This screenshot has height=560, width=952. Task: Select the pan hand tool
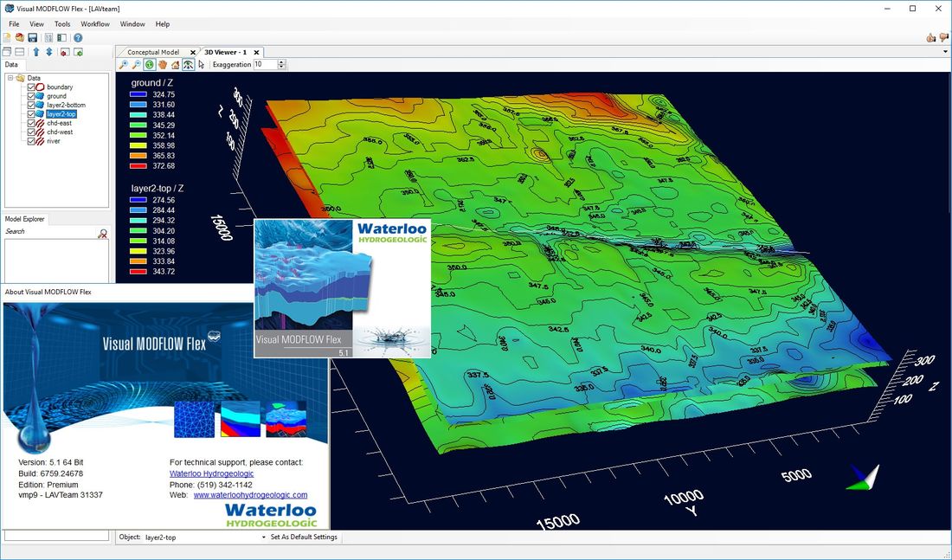162,65
